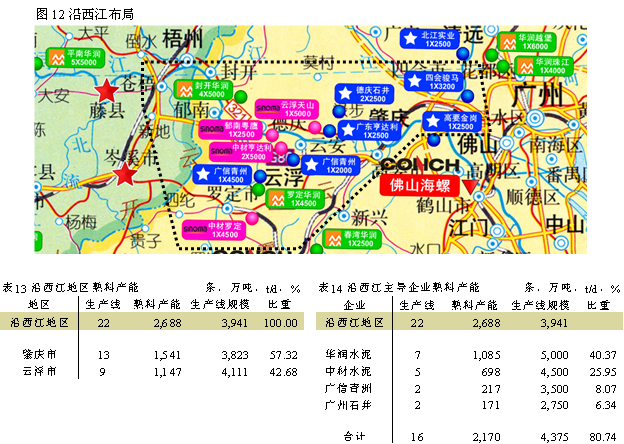Click the green 春湾华润 1X2500 label
Image resolution: width=624 pixels, height=444 pixels.
point(352,239)
